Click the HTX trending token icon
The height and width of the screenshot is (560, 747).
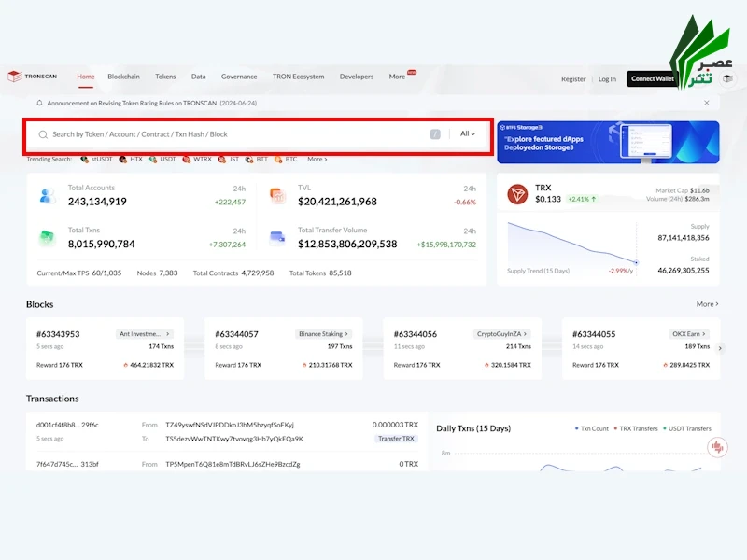pyautogui.click(x=123, y=159)
